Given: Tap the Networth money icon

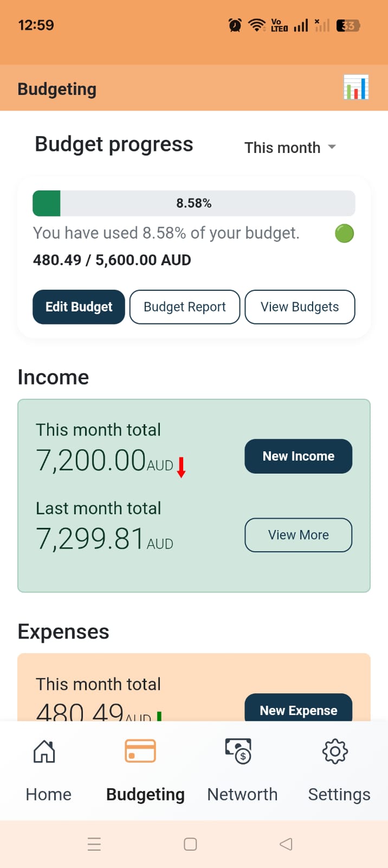Looking at the screenshot, I should coord(238,751).
